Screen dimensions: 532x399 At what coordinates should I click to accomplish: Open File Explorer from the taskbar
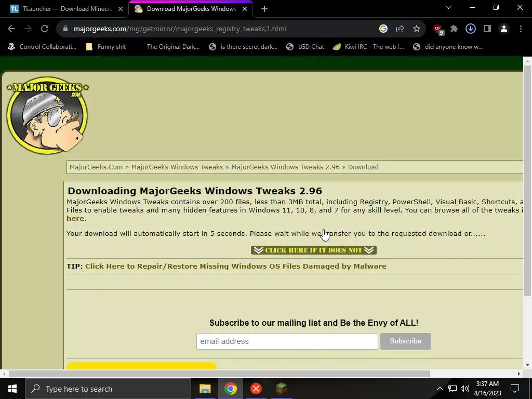pos(205,389)
